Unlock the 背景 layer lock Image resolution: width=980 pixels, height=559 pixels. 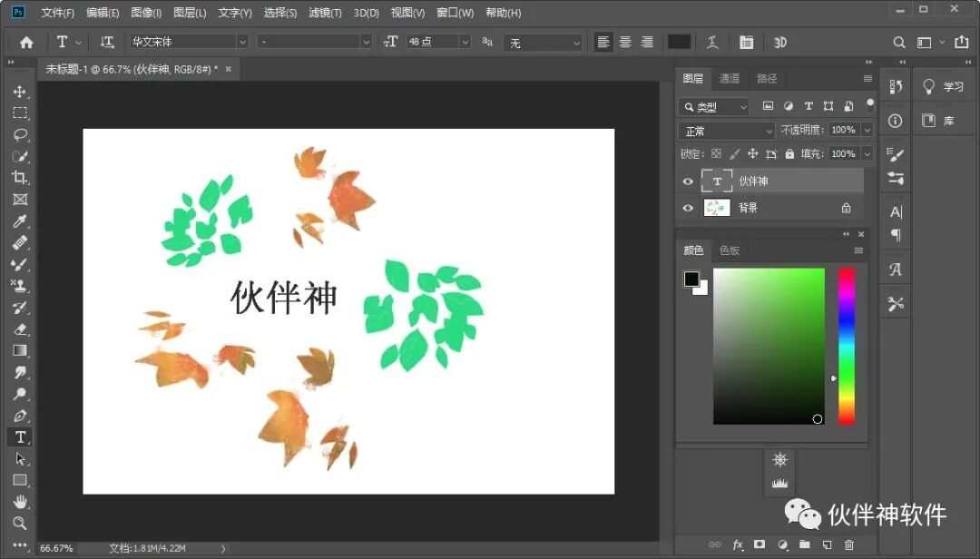(845, 208)
